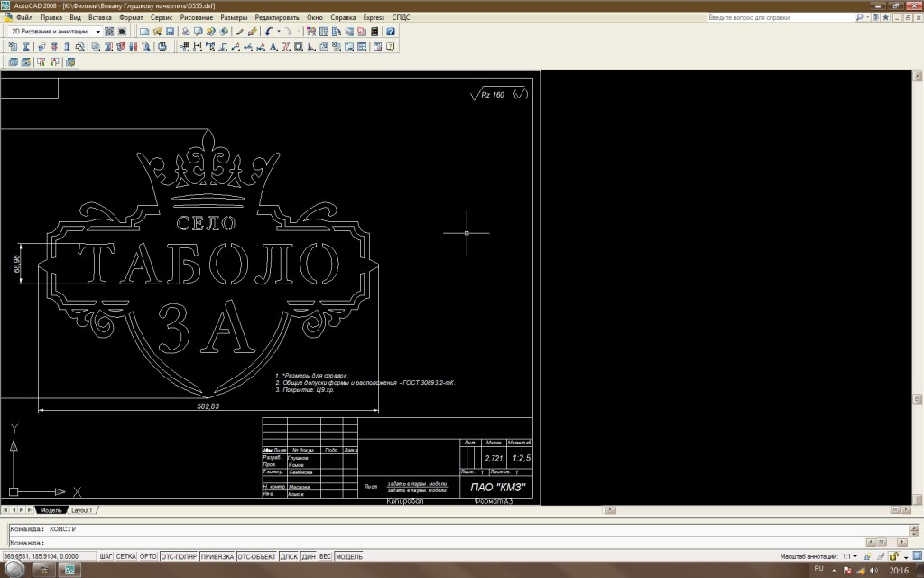Open the status bar menu arrow

tap(906, 556)
